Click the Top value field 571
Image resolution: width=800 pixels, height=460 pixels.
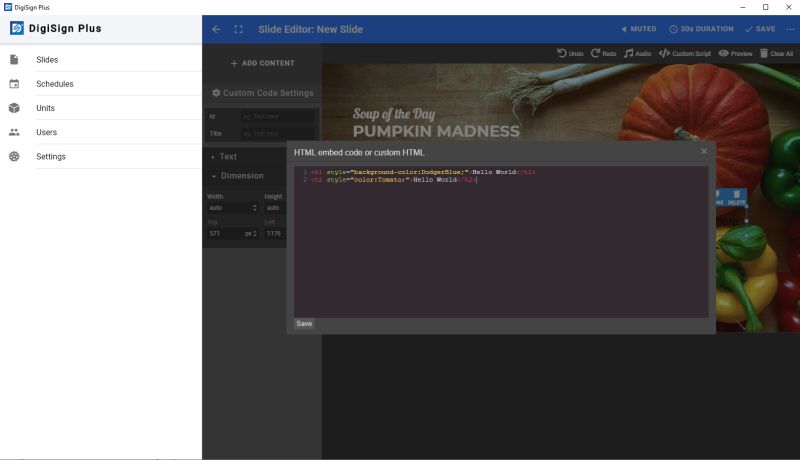point(225,234)
